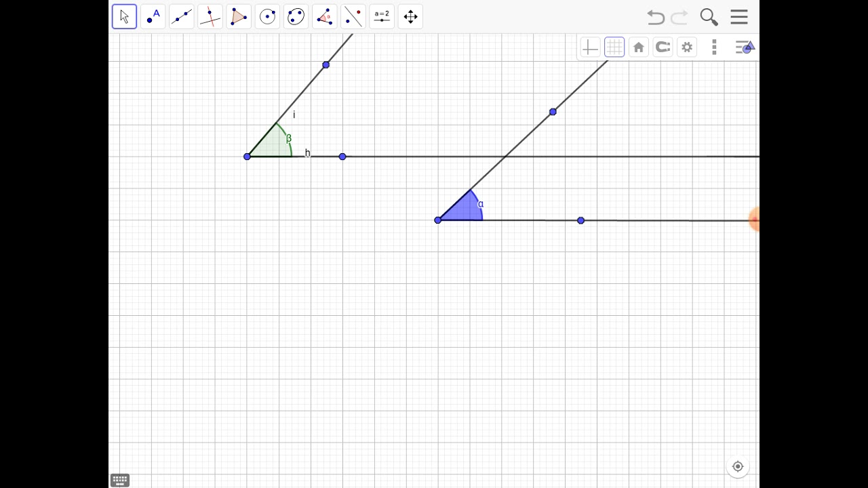
Task: Select the Line through two points tool
Action: [x=182, y=16]
